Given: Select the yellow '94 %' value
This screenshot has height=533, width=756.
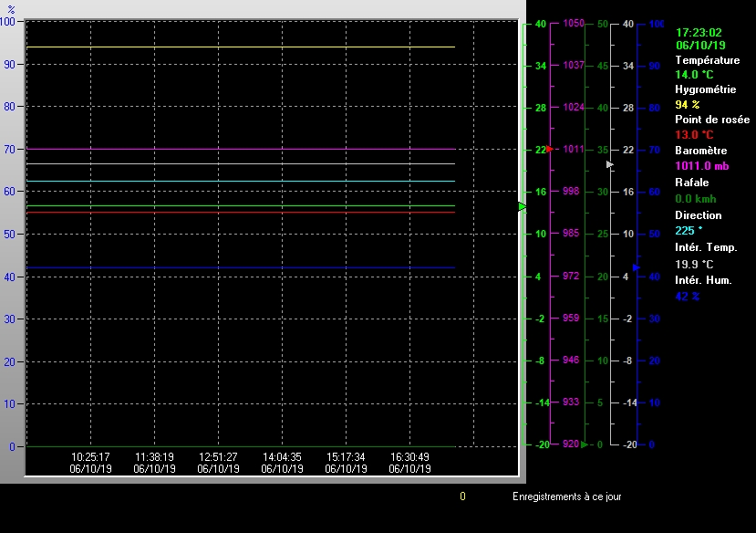Looking at the screenshot, I should coord(687,105).
